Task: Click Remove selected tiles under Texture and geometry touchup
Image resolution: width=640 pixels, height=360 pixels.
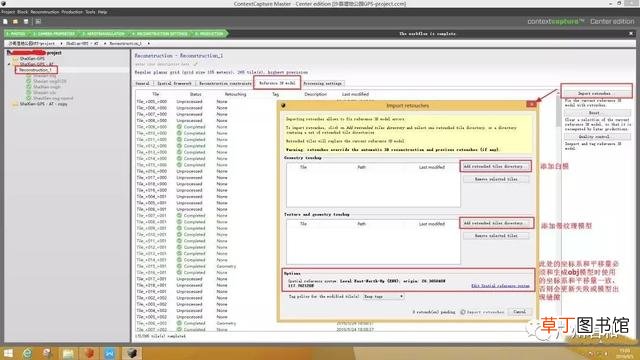Action: (x=496, y=236)
